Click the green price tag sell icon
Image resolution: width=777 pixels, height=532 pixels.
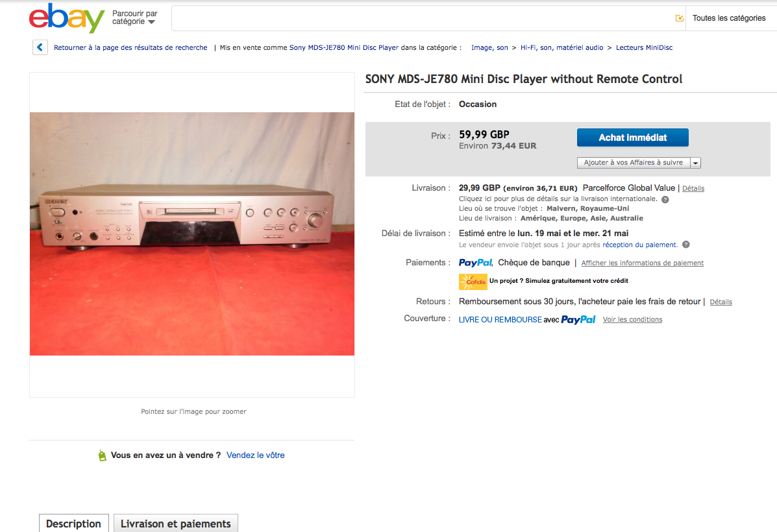[x=102, y=455]
